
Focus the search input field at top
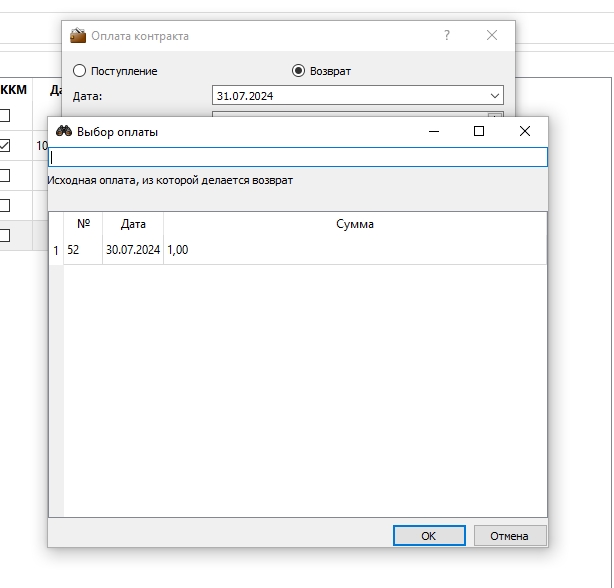click(x=298, y=157)
